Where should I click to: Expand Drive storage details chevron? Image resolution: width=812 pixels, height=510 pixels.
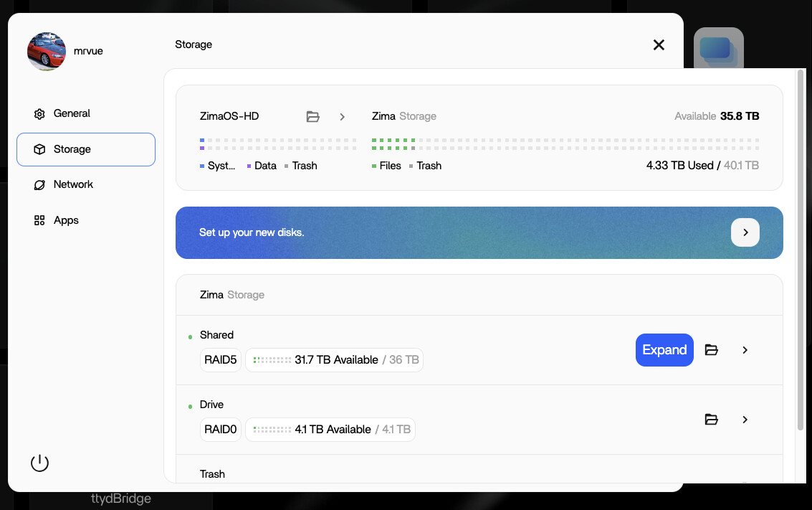click(745, 420)
